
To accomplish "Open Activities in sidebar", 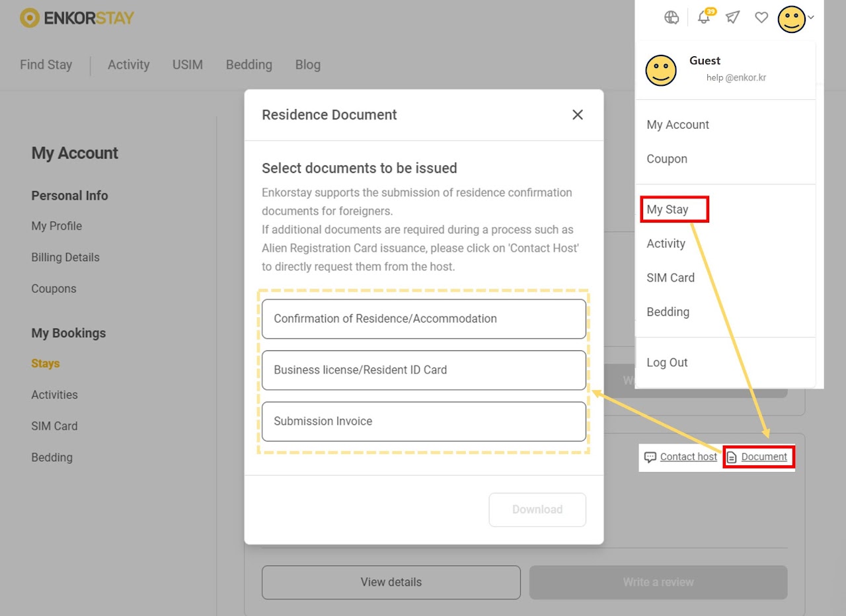I will (x=54, y=395).
